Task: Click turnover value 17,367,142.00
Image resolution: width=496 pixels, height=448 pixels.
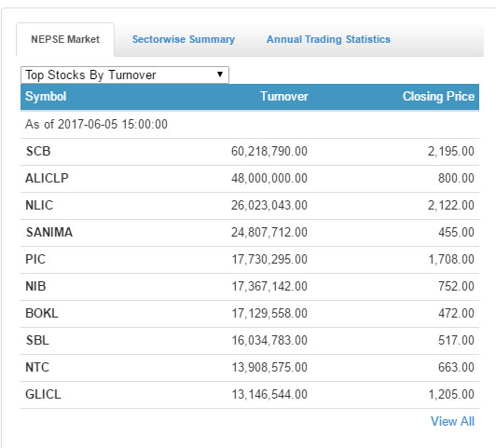Action: click(269, 286)
